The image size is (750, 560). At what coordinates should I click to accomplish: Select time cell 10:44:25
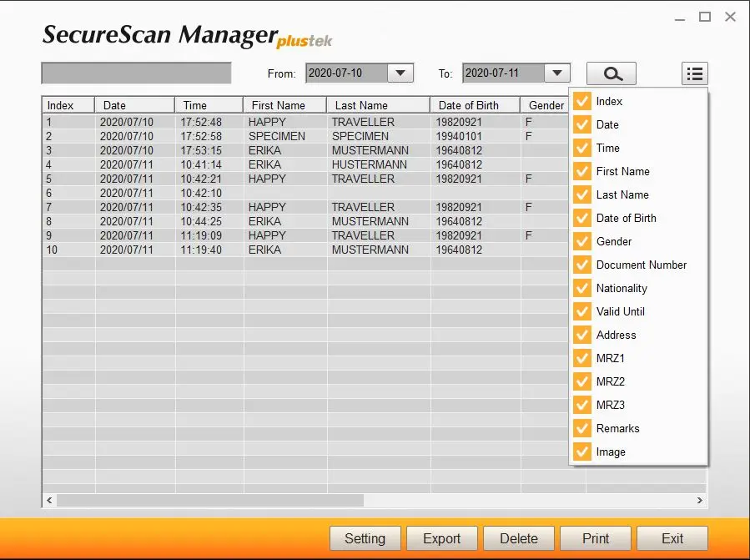click(x=209, y=222)
